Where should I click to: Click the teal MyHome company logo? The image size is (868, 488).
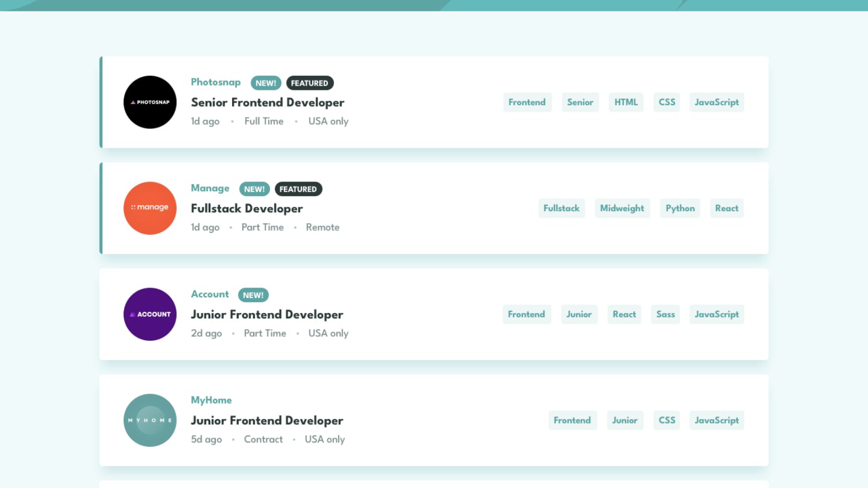click(150, 420)
